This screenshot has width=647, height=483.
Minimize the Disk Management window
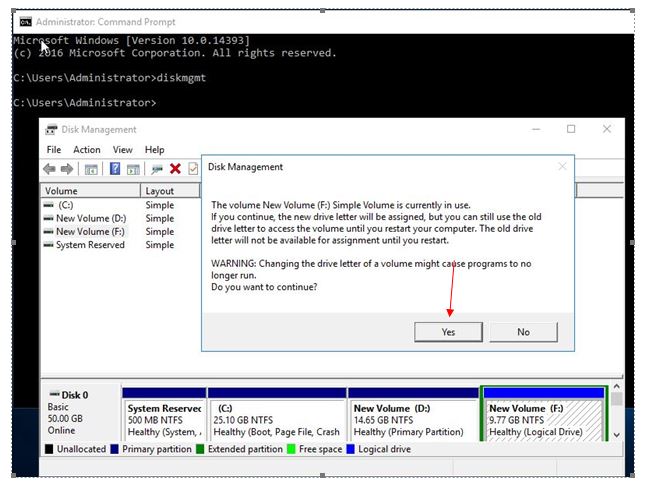point(536,129)
